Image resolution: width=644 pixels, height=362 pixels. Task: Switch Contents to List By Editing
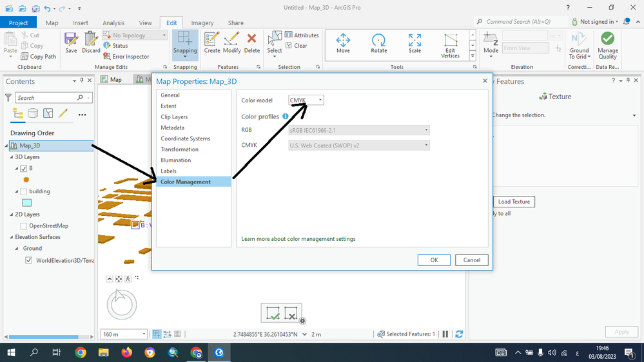pos(63,114)
